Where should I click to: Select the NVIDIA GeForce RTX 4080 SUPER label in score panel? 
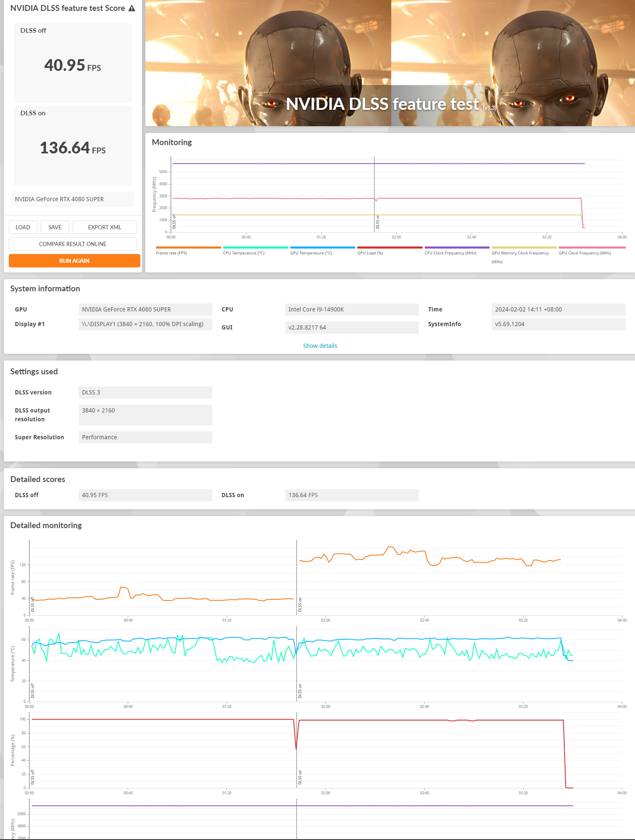[x=73, y=199]
